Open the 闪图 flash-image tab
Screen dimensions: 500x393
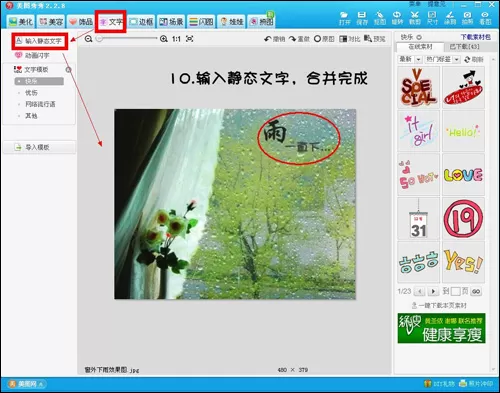201,22
